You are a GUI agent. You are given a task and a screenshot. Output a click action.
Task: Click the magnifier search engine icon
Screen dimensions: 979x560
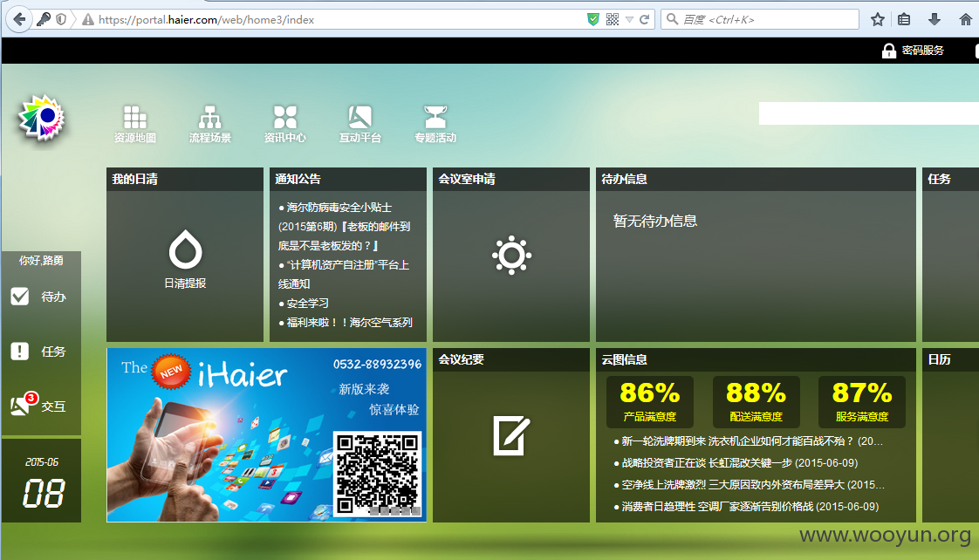click(672, 19)
